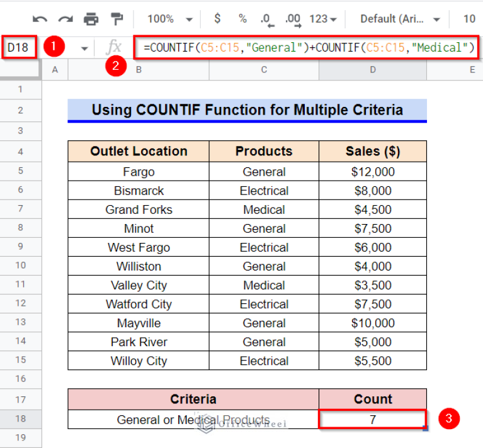The width and height of the screenshot is (483, 448).
Task: Click the cell 'Bismarck'
Action: (139, 191)
